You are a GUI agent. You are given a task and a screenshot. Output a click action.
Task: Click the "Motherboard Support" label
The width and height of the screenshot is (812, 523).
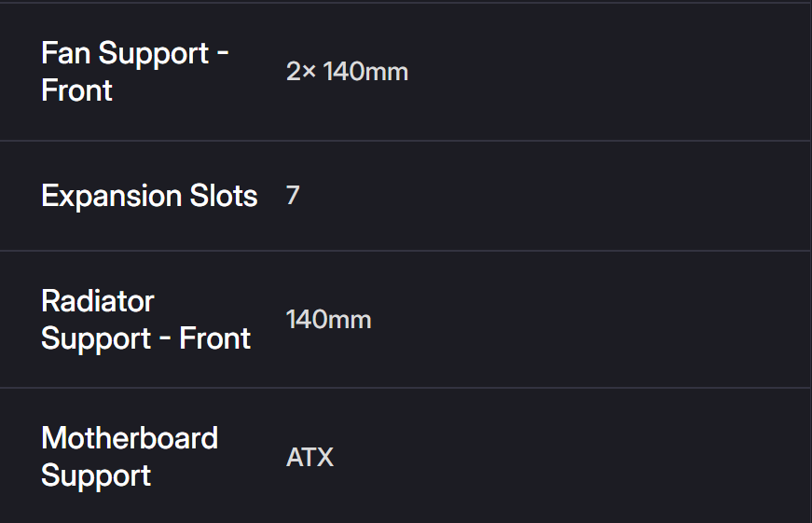[x=130, y=457]
